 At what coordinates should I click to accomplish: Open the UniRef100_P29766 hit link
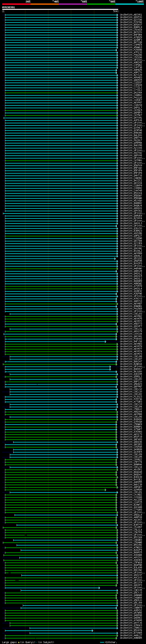coord(131,22)
